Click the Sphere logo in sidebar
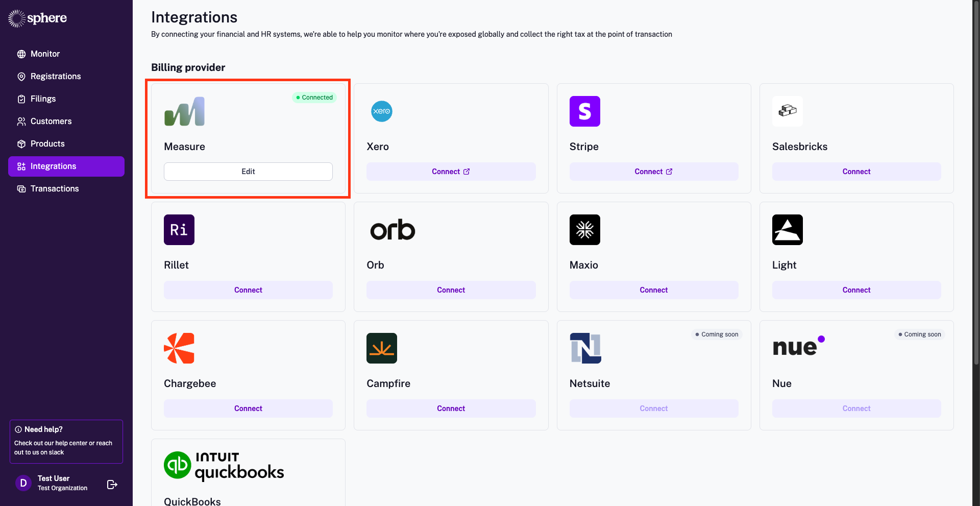 click(x=38, y=18)
